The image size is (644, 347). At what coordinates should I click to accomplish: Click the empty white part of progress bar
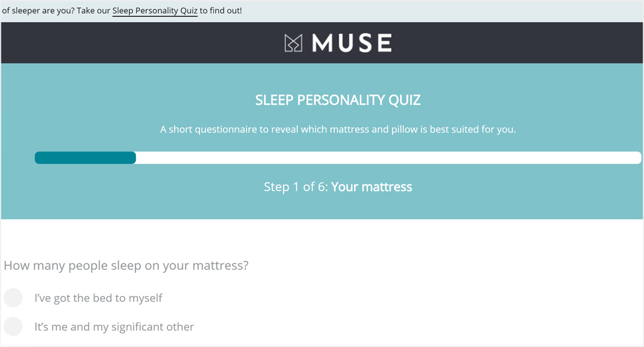(389, 158)
